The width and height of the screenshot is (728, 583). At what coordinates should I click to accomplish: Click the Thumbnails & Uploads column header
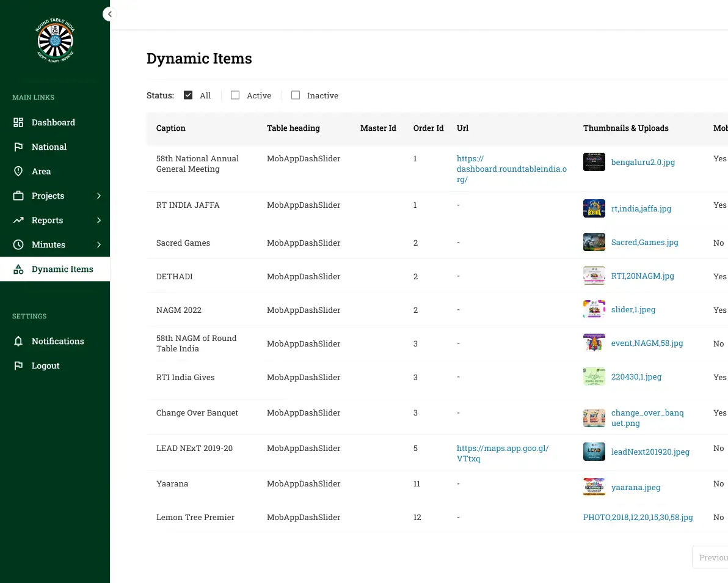(x=625, y=128)
